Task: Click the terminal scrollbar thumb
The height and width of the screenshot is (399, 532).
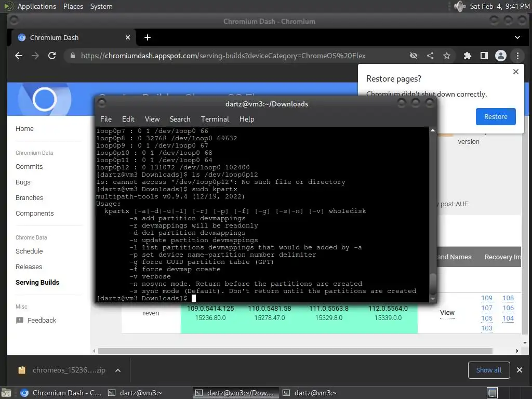Action: [x=433, y=284]
